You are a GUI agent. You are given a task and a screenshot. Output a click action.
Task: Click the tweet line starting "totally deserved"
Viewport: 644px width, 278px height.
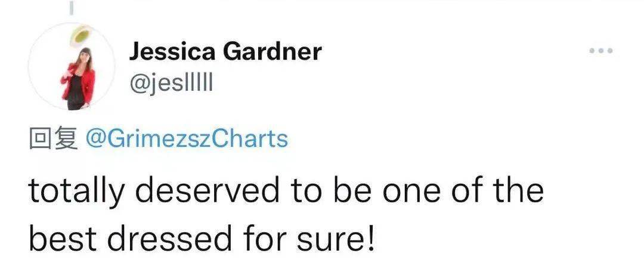click(x=286, y=192)
